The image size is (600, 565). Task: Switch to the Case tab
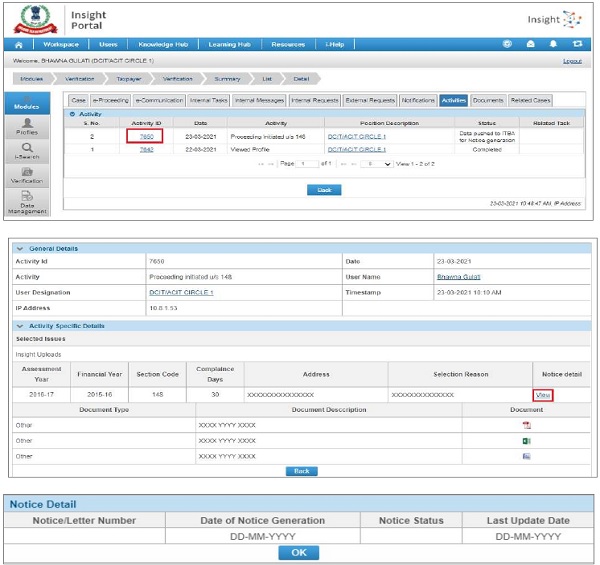[78, 100]
